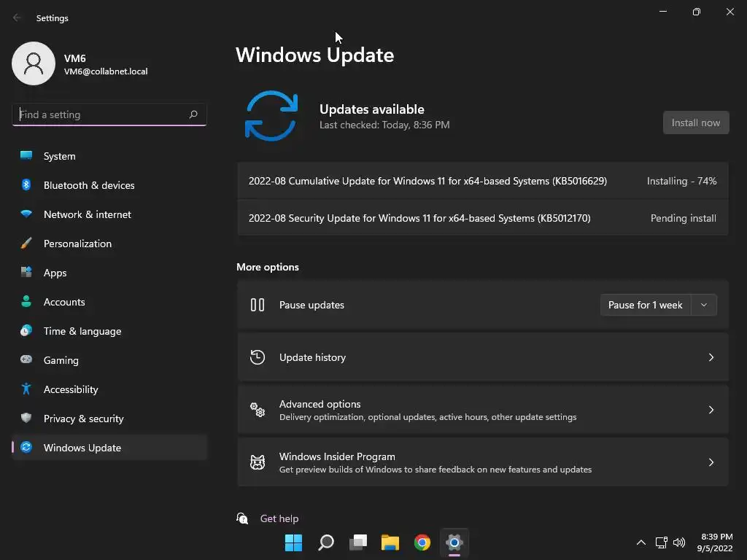Screen dimensions: 747x560
Task: Click the pause bars icon beside Pause updates
Action: click(x=258, y=305)
